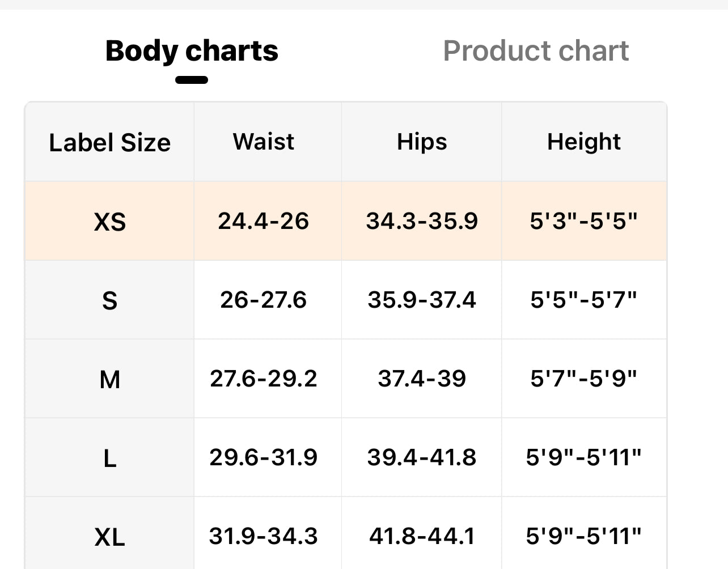The height and width of the screenshot is (569, 728).
Task: Click XS waist value 24.4-26
Action: (264, 221)
